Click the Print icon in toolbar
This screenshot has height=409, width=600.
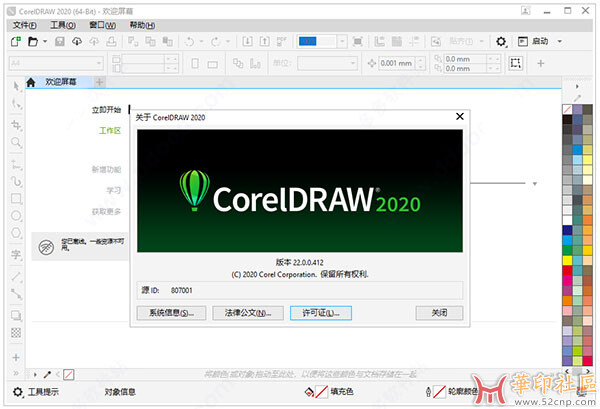click(x=111, y=41)
